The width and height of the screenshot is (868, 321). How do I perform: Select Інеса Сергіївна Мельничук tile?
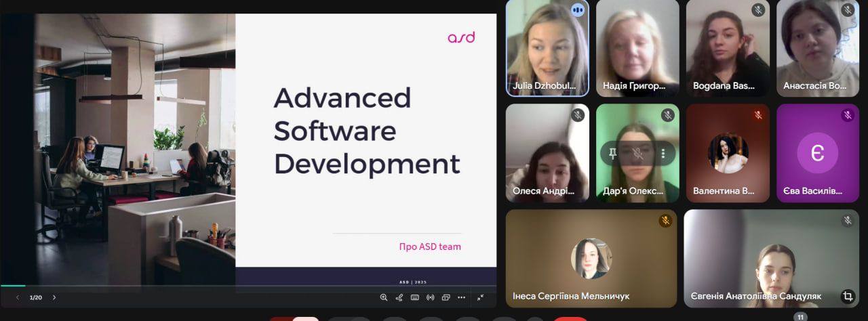[x=591, y=258]
